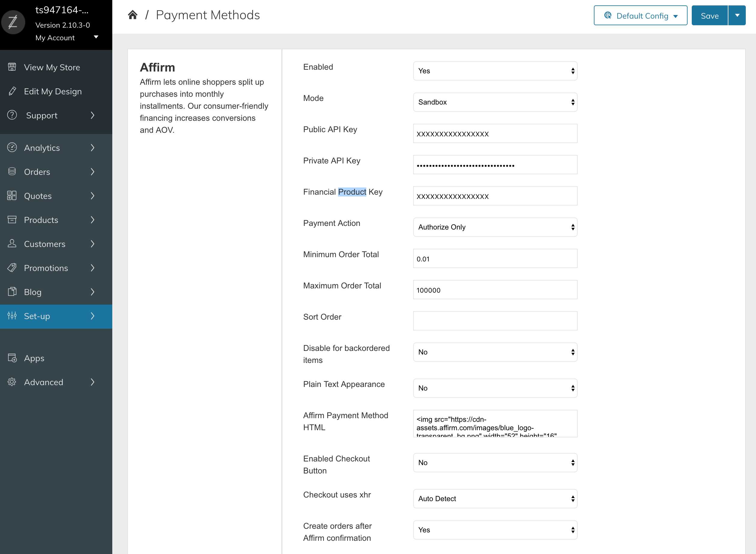This screenshot has height=554, width=756.
Task: Expand My Account menu arrow
Action: point(96,37)
